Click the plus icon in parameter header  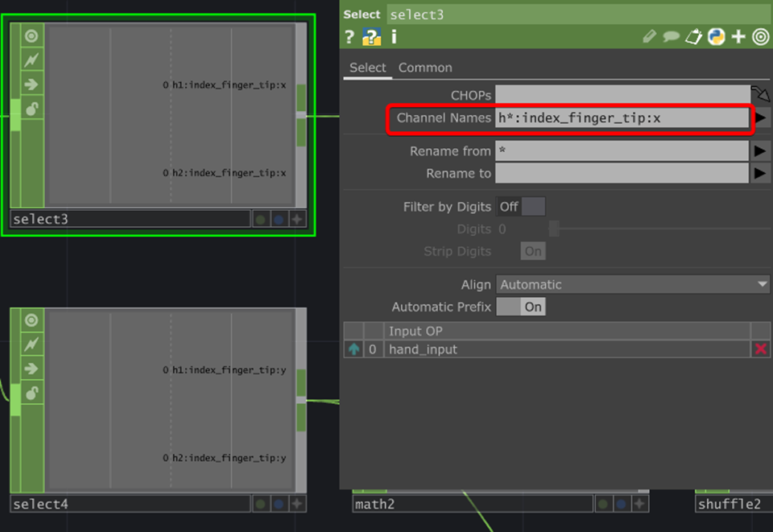pos(738,37)
